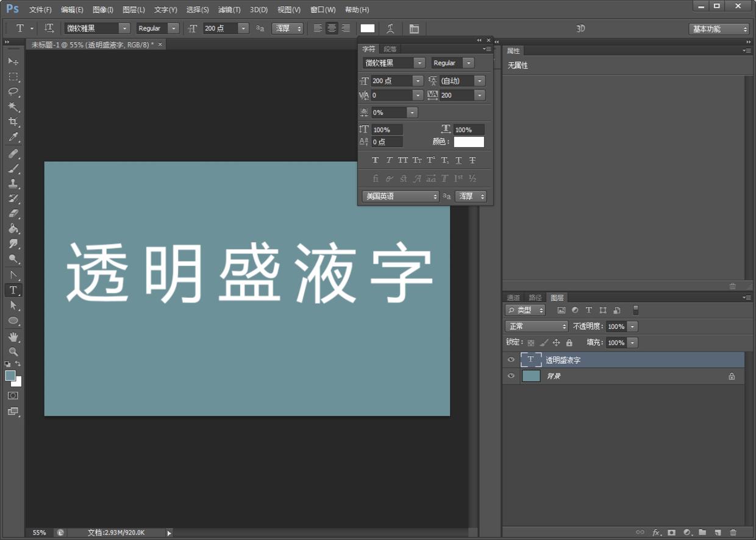Switch to the 段落 panel tab

(x=389, y=48)
